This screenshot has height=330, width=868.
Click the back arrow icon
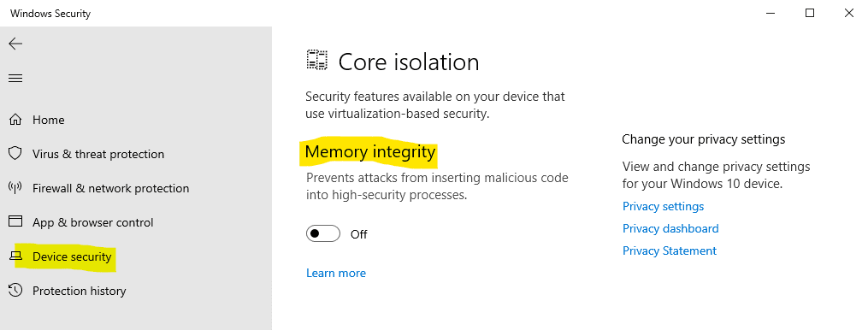coord(15,44)
